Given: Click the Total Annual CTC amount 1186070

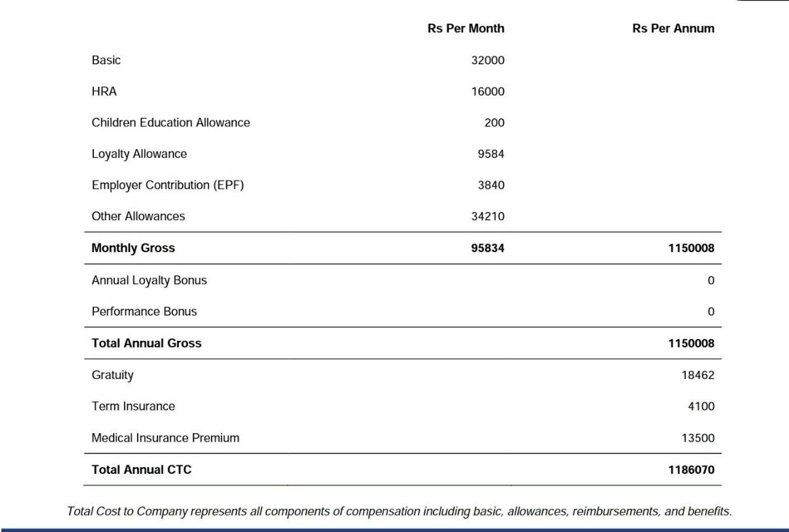Looking at the screenshot, I should (691, 470).
